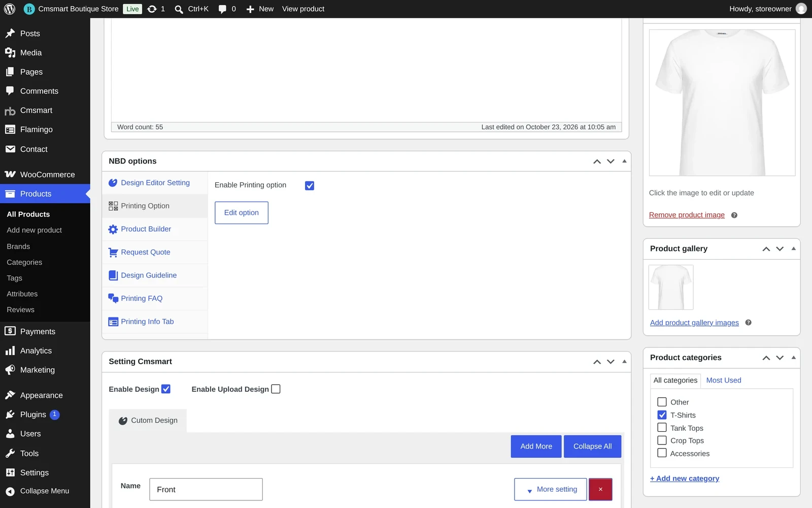Click the Plugins plug icon
The image size is (812, 508).
[10, 415]
